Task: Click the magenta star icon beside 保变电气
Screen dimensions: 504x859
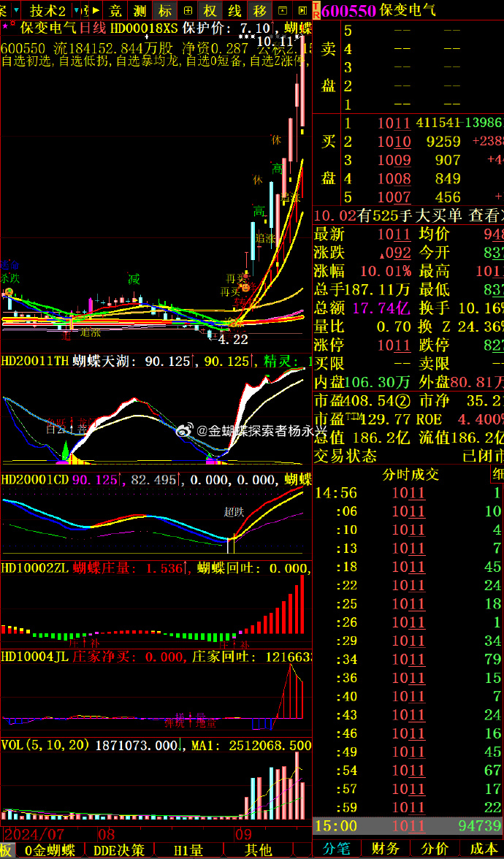Action: pos(9,27)
